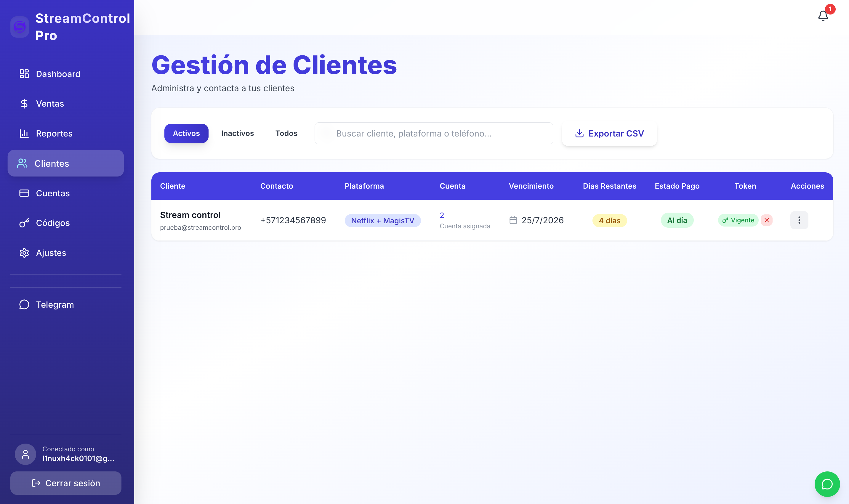Click the Stream control client name
Viewport: 849px width, 504px height.
pos(190,215)
